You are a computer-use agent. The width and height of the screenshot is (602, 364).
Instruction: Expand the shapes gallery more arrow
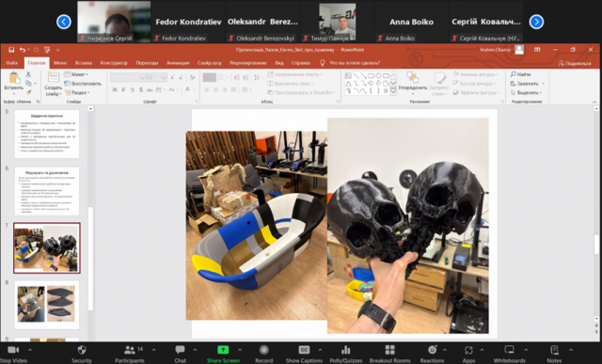(x=393, y=91)
